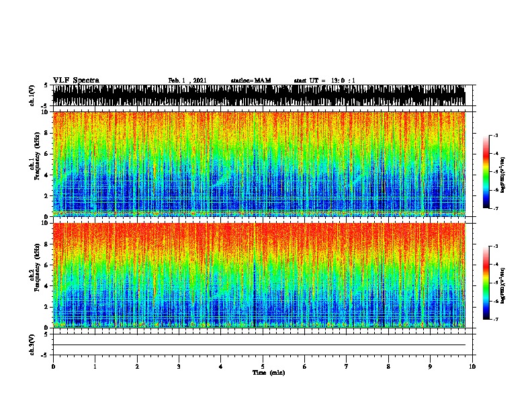Click the time axis tick label "1"
This screenshot has width=532, height=411.
95,366
